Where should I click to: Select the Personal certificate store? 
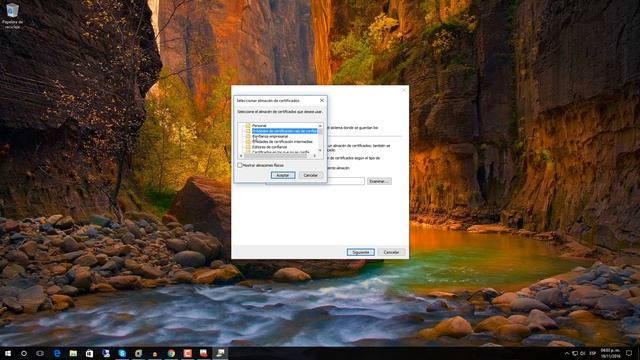(259, 126)
